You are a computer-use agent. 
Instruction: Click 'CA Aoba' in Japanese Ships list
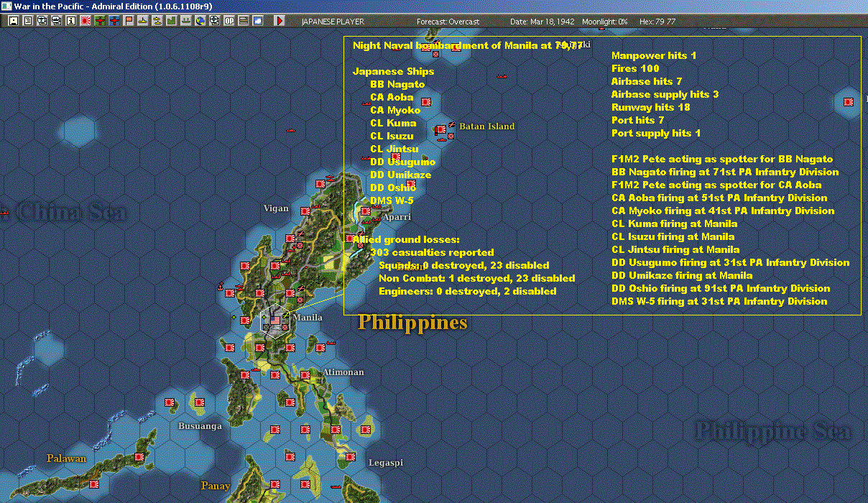click(x=392, y=97)
